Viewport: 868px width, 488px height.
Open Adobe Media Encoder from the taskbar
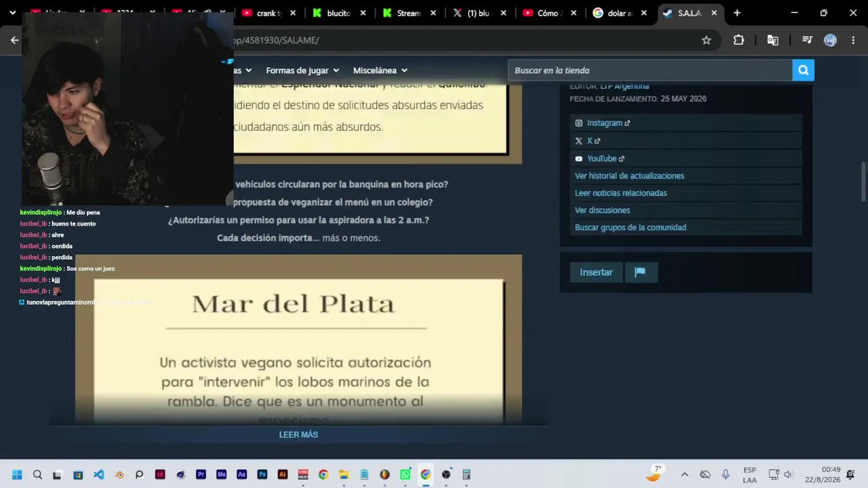pos(221,474)
